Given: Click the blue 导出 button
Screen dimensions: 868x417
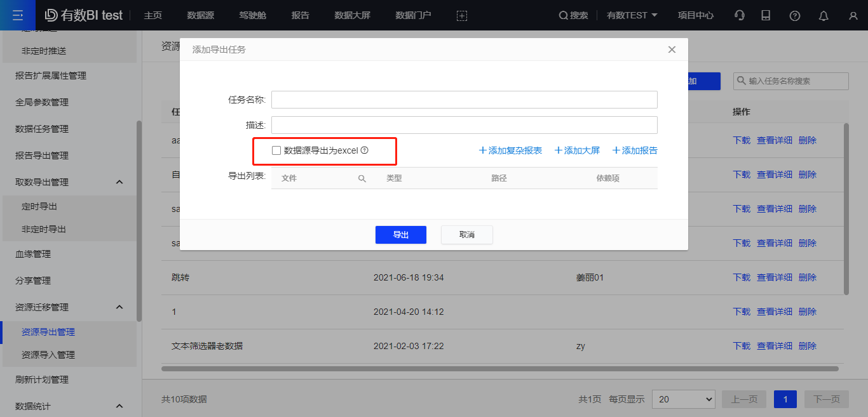Looking at the screenshot, I should pos(400,235).
